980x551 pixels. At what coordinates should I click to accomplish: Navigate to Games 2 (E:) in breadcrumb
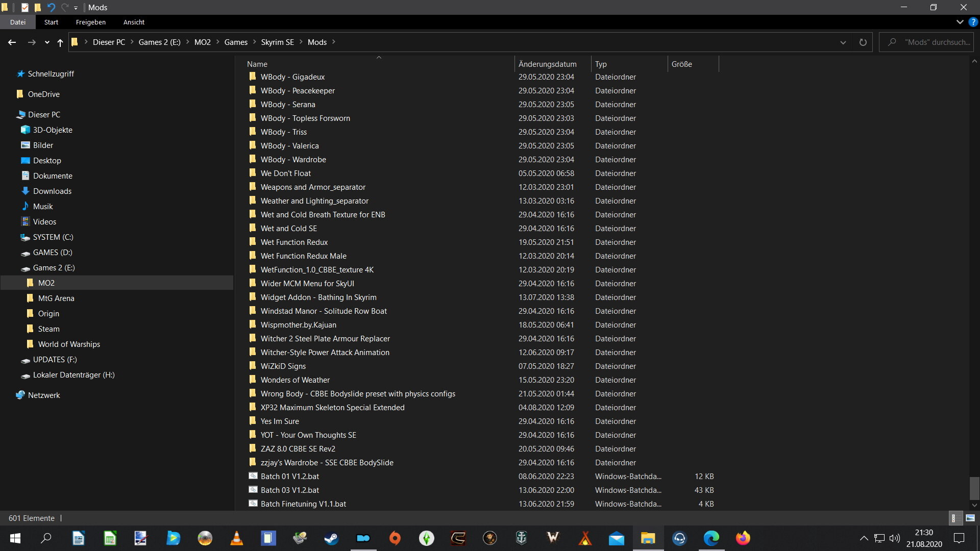[159, 42]
